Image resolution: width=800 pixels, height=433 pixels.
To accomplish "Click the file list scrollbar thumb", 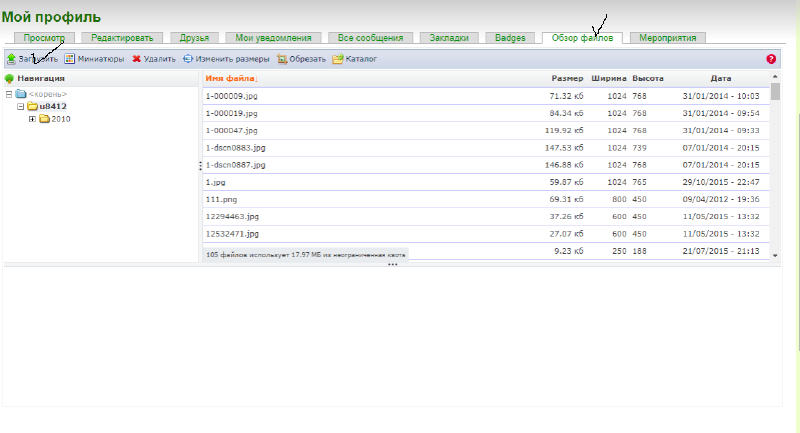I will pos(775,91).
